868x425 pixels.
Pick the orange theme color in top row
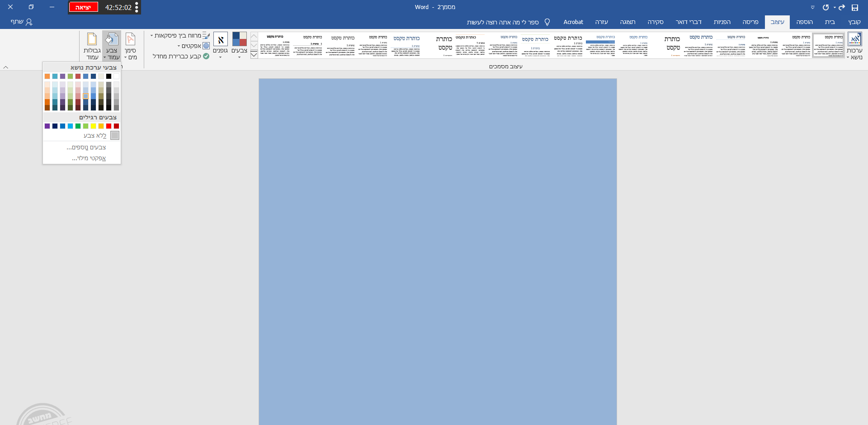[47, 76]
